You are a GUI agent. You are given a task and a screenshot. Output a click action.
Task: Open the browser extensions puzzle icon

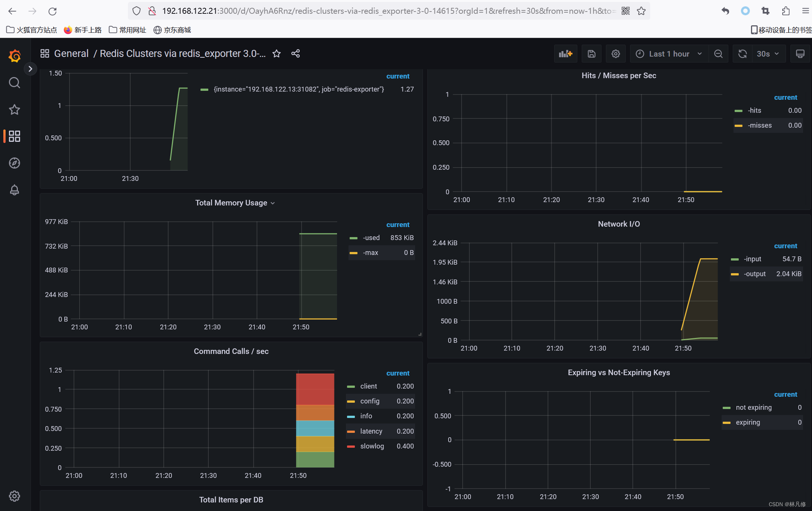(786, 11)
